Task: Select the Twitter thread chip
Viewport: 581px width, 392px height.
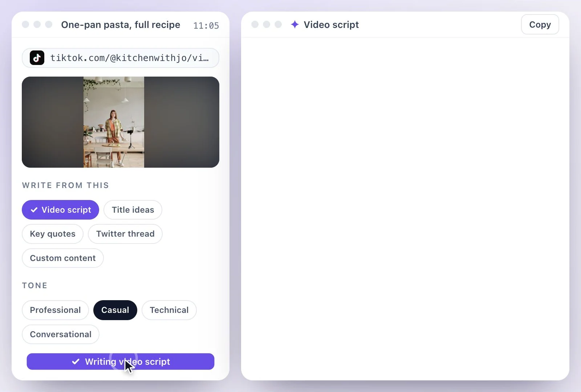Action: click(x=125, y=234)
